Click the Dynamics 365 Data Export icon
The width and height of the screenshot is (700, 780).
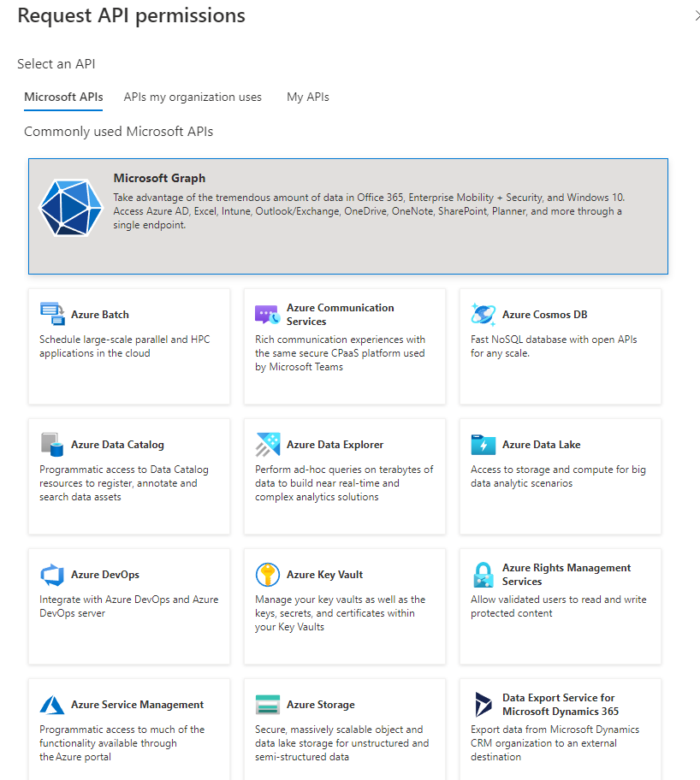(483, 705)
